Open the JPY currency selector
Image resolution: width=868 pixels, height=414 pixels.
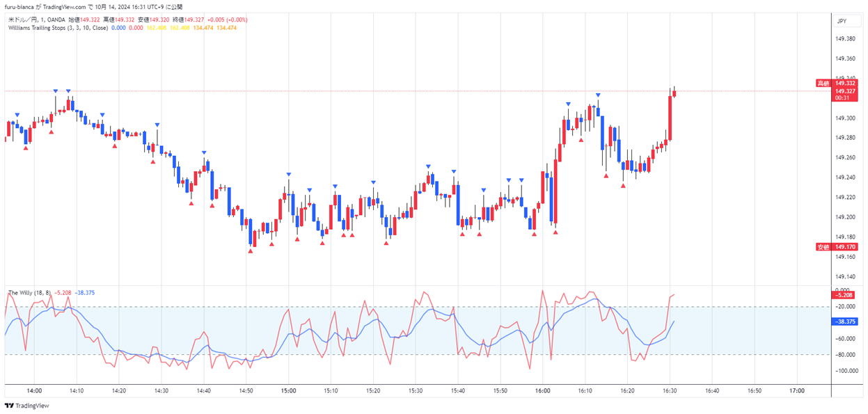tap(841, 21)
